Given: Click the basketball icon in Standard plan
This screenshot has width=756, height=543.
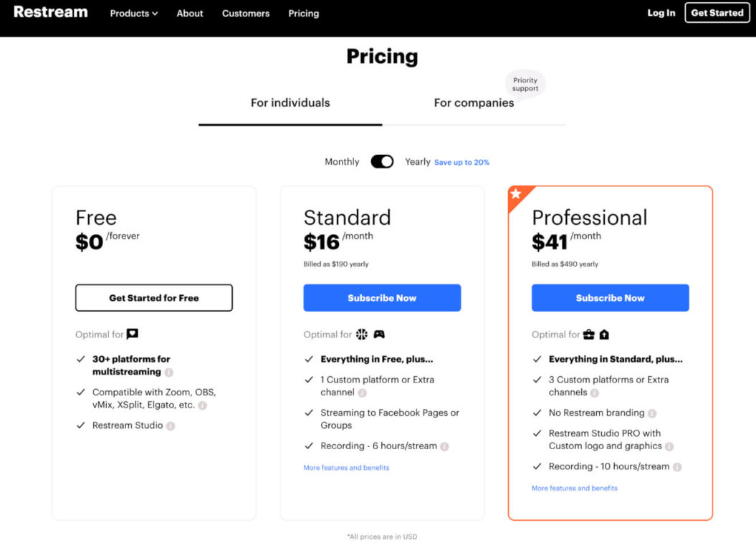Looking at the screenshot, I should [362, 335].
